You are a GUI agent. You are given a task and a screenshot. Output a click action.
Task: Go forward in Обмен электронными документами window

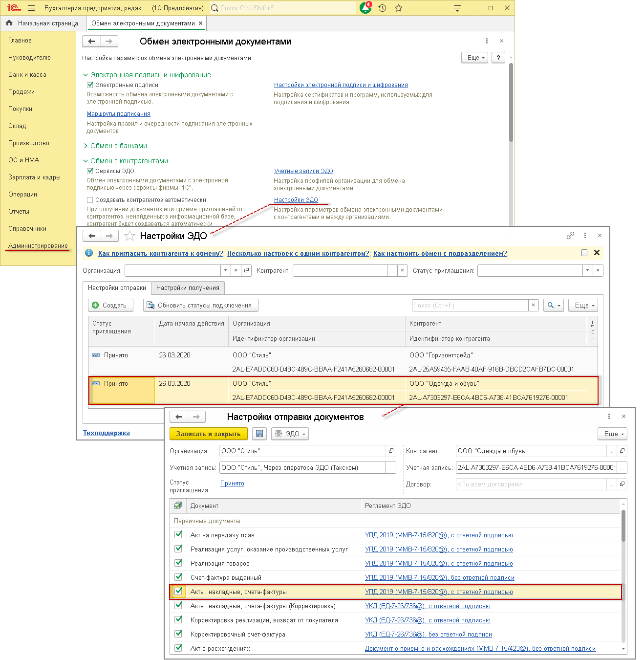pyautogui.click(x=109, y=42)
